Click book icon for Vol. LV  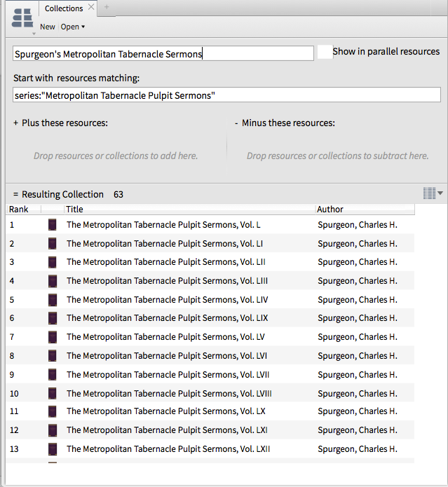tap(53, 337)
